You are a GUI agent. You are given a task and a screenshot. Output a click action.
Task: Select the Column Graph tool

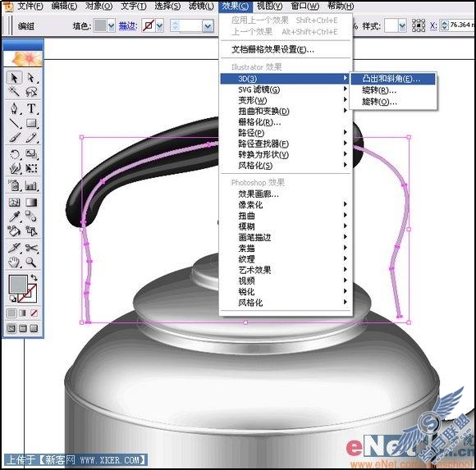[x=31, y=185]
